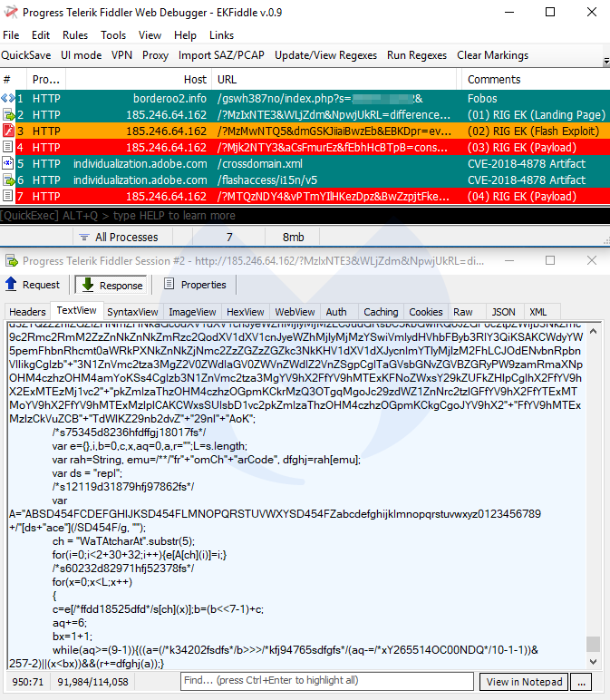
Task: Click Proxy toolbar item
Action: tap(155, 55)
